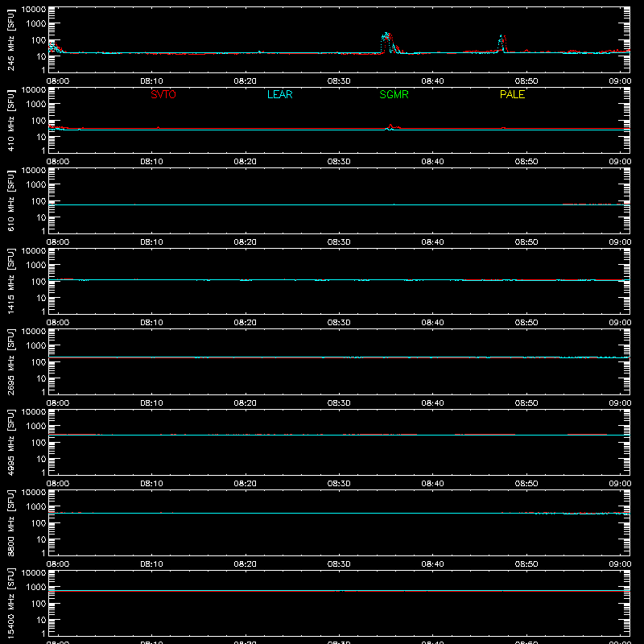Select the 15400 MHz [SFU] axis title
This screenshot has width=644, height=644.
[x=10, y=604]
